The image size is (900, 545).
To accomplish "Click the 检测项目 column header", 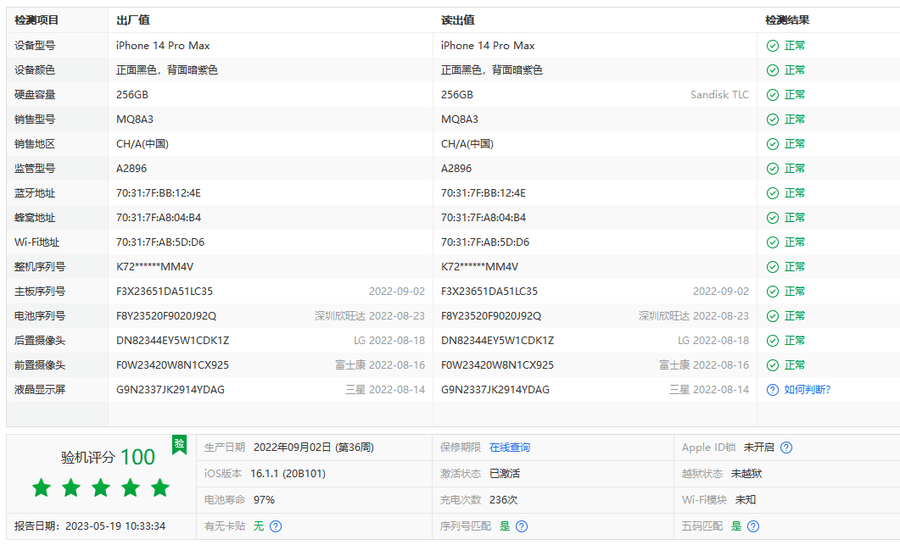I will (x=37, y=20).
